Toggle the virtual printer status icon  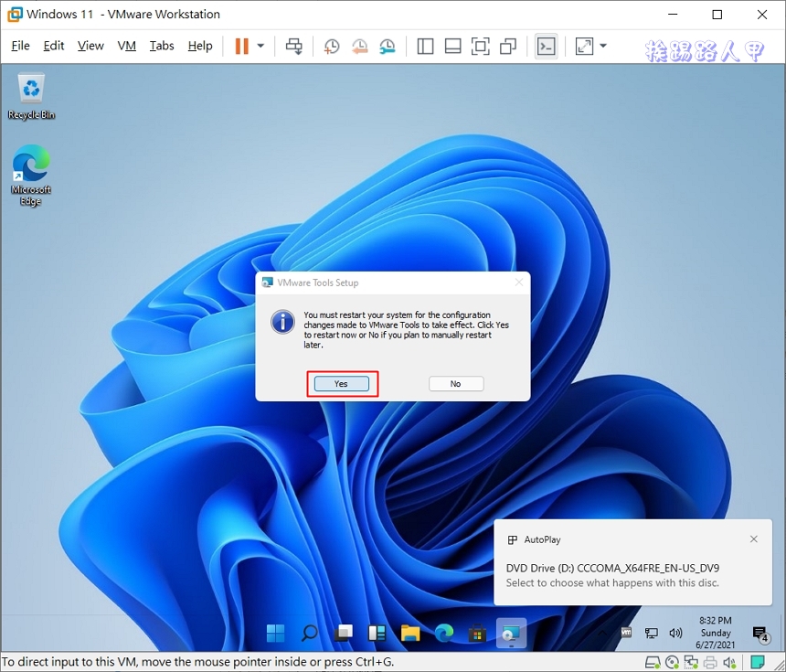click(x=711, y=662)
